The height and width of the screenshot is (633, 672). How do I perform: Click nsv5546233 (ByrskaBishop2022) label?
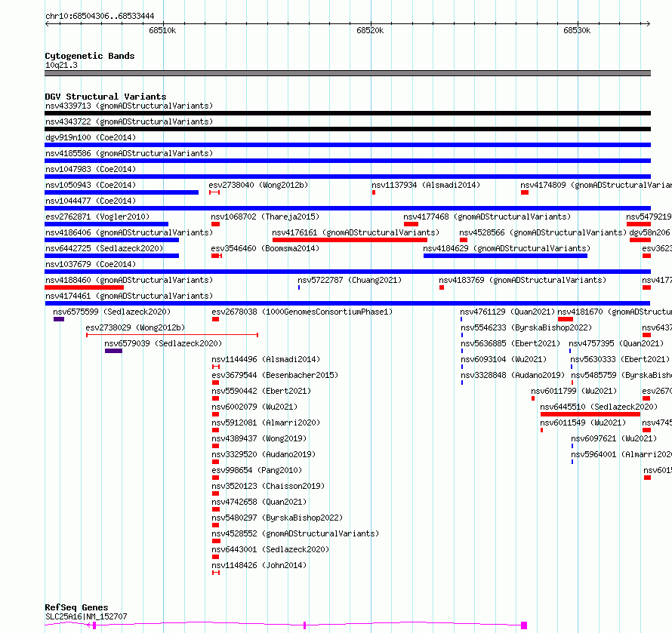coord(526,327)
